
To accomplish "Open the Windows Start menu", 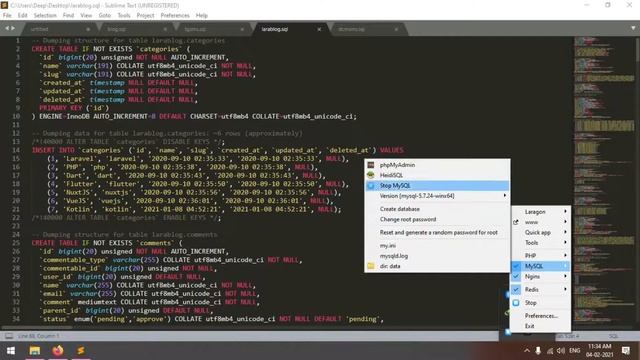I will click(x=11, y=351).
